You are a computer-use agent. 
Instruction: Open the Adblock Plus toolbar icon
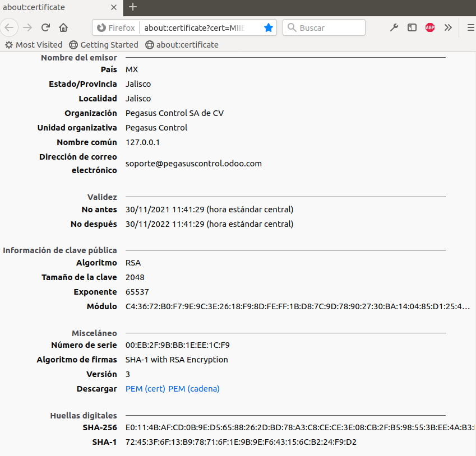429,27
